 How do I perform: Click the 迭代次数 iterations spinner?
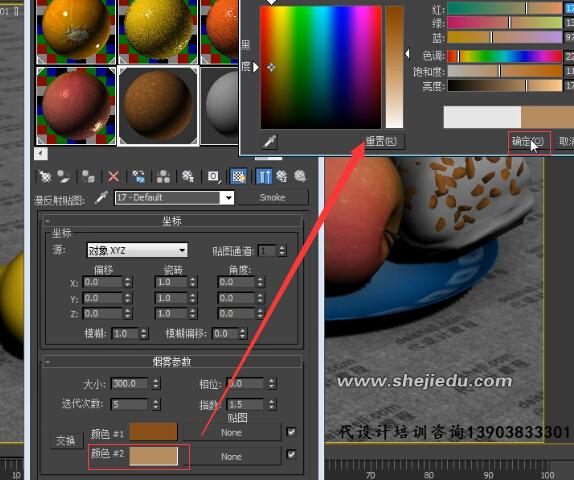pyautogui.click(x=156, y=404)
